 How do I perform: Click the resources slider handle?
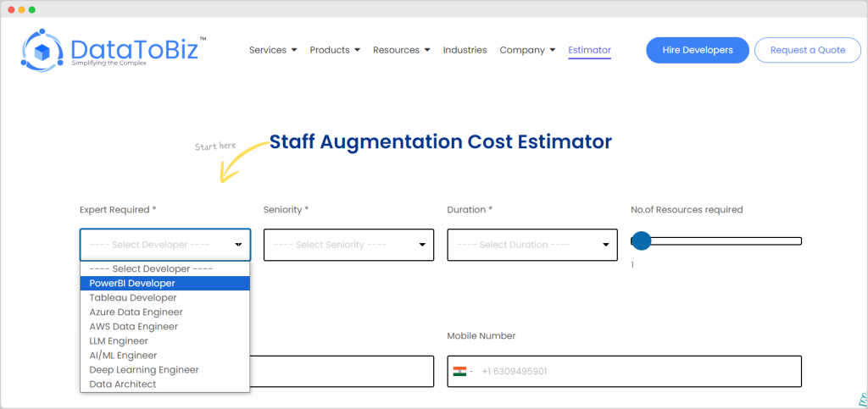(x=642, y=241)
